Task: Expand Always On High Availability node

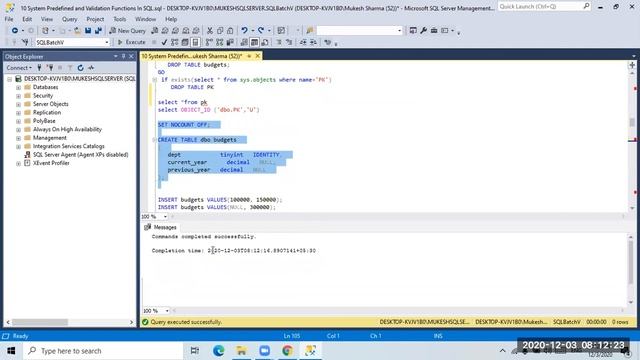Action: 18,130
